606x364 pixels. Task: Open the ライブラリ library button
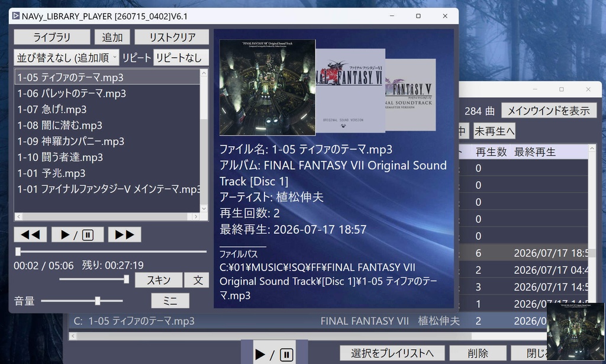[52, 37]
